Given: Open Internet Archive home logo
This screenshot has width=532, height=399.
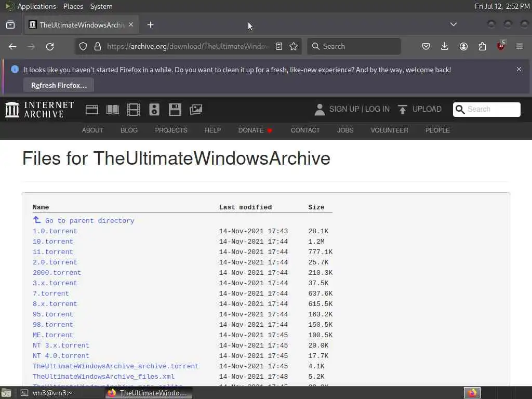Looking at the screenshot, I should pos(39,110).
